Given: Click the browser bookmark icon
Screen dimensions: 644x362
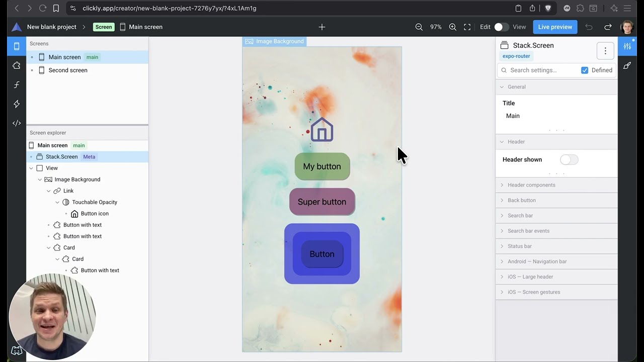Looking at the screenshot, I should pos(56,8).
